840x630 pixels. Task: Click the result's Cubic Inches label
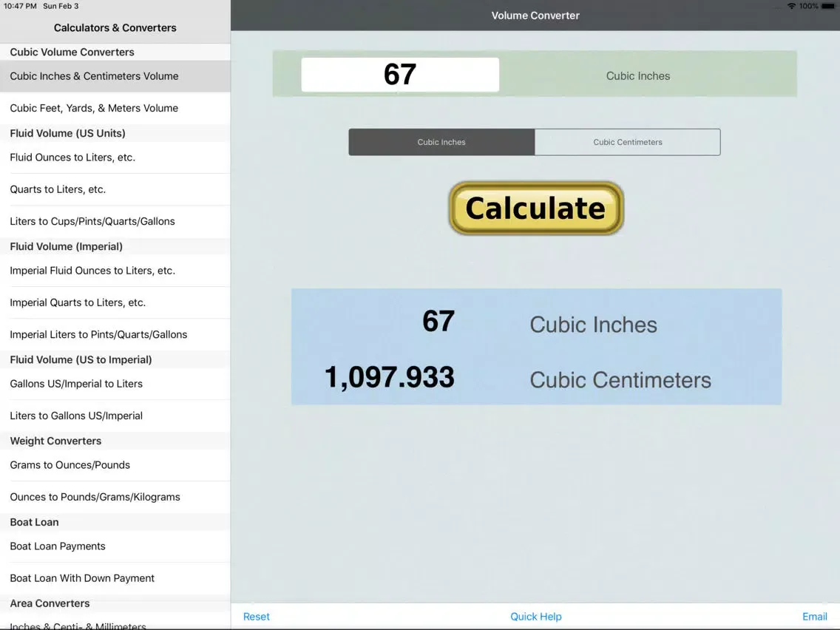click(593, 325)
